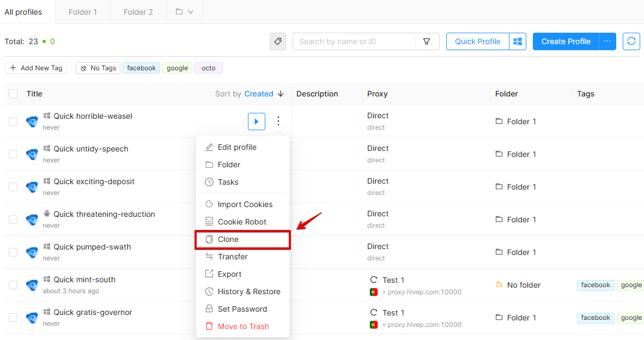644x340 pixels.
Task: Open the three-dot menu beside Create Profile
Action: coord(607,41)
